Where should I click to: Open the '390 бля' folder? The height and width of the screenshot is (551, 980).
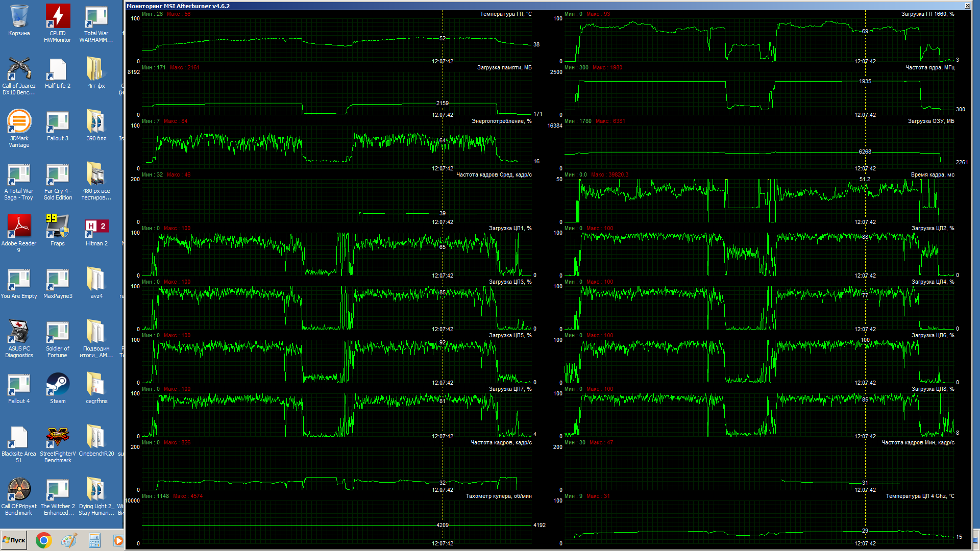click(96, 122)
